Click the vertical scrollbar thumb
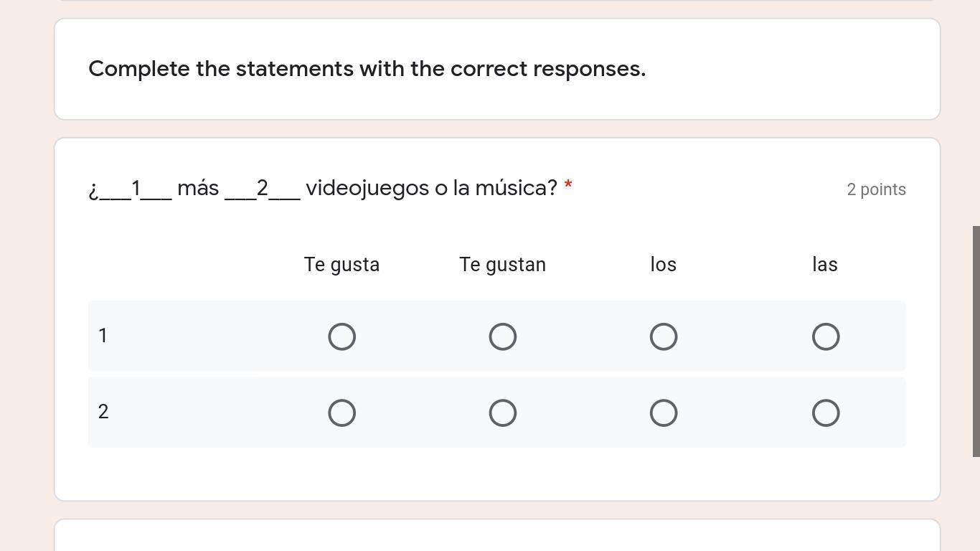The width and height of the screenshot is (980, 551). coord(976,341)
